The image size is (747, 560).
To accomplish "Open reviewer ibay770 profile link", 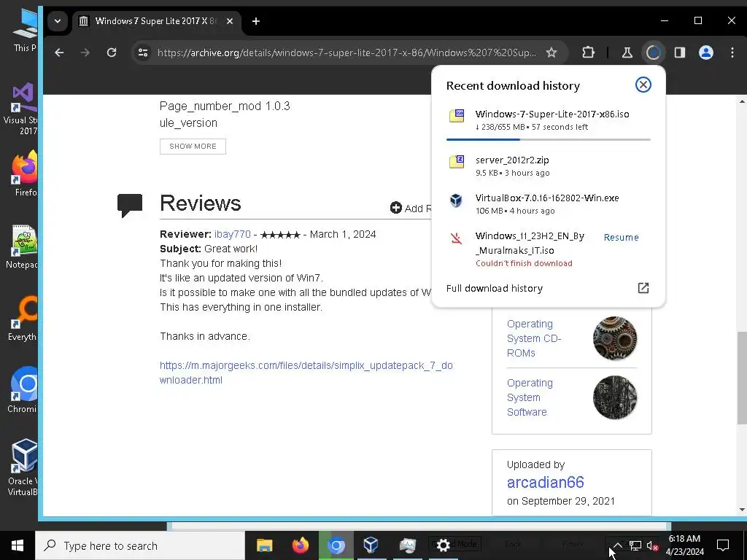I will (x=232, y=234).
